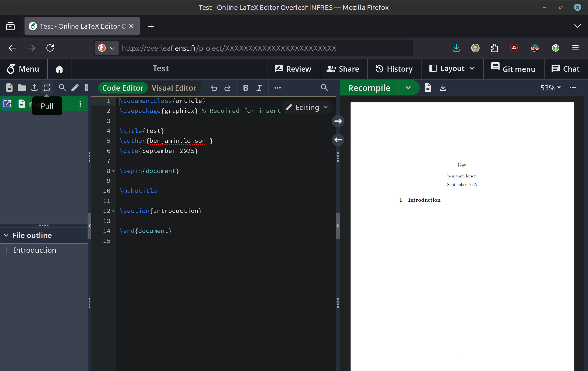Open the Share dialog
The image size is (588, 371).
[343, 69]
